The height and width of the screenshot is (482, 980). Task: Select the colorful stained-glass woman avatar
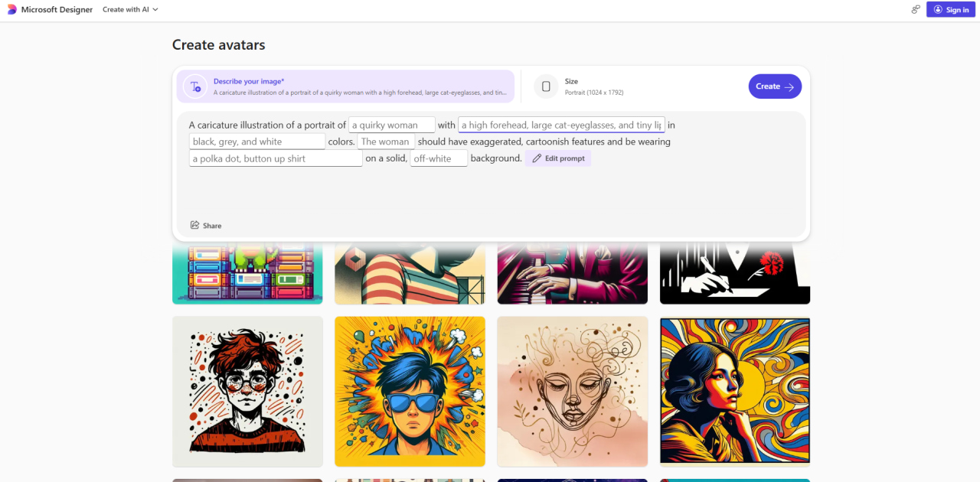[x=734, y=391]
